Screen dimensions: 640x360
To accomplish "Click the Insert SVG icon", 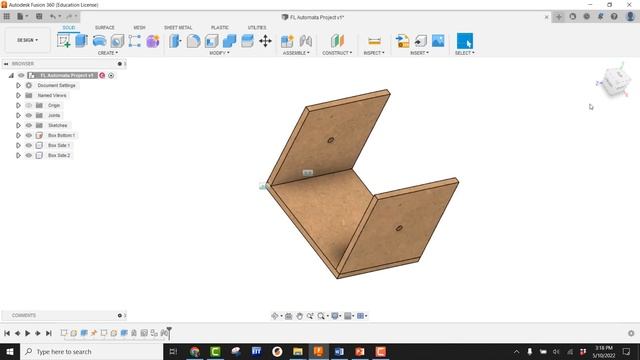I will click(x=420, y=41).
